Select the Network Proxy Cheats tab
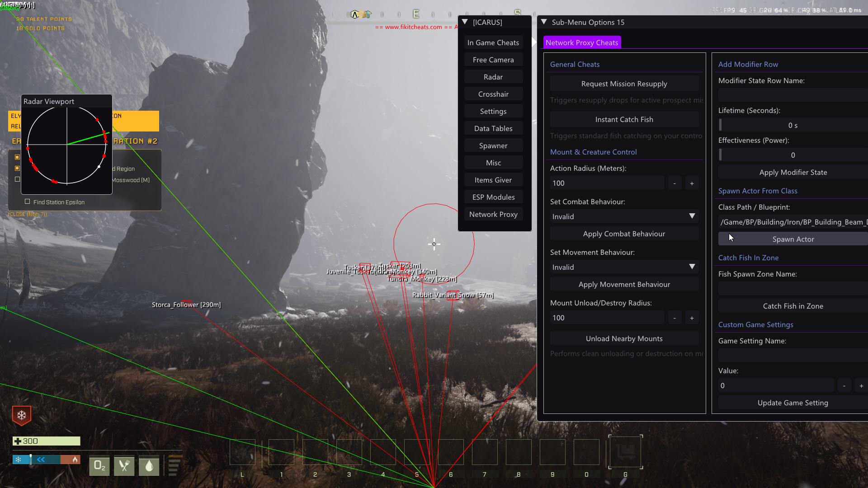The width and height of the screenshot is (868, 488). tap(582, 42)
